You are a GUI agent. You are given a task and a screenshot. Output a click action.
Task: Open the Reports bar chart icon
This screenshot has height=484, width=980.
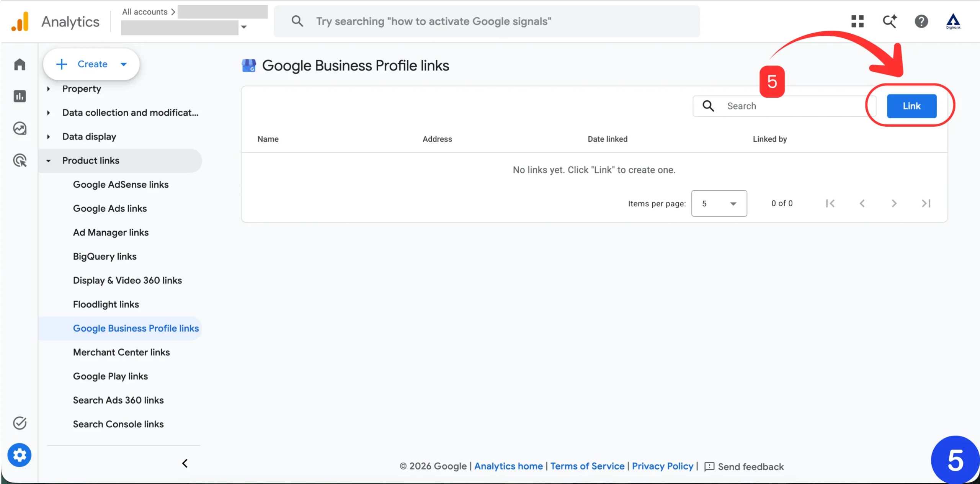(20, 96)
